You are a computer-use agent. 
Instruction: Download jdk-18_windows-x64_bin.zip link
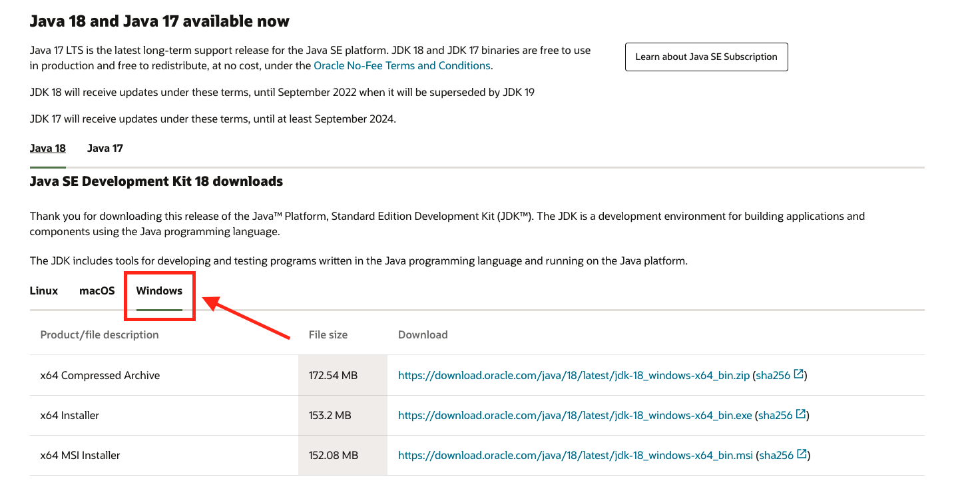[574, 375]
